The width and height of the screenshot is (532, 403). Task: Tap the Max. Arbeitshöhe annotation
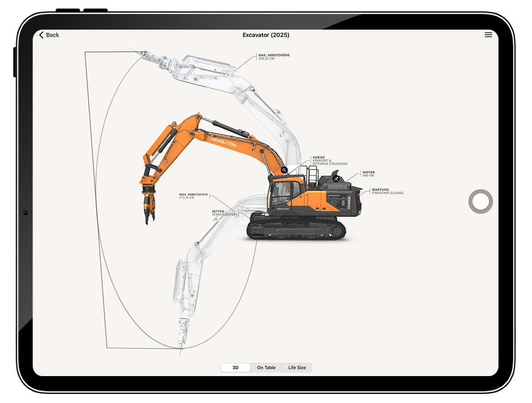(274, 57)
